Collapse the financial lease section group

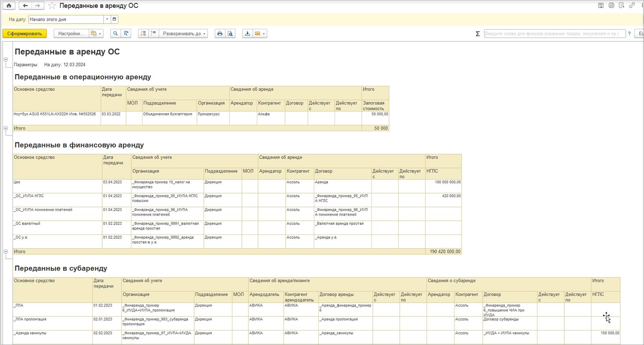tap(6, 251)
